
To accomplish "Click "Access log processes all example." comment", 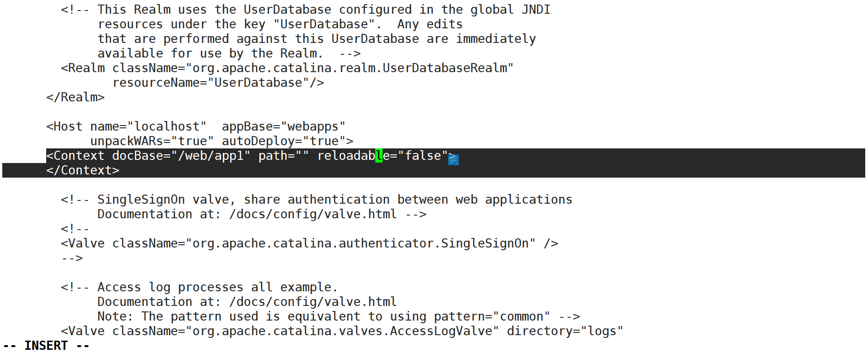I will click(218, 287).
